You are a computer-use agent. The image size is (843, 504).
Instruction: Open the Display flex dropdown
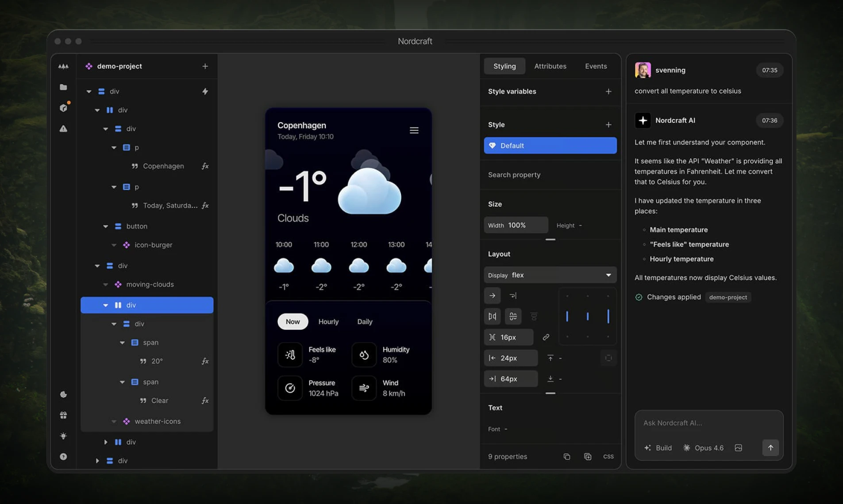click(550, 275)
